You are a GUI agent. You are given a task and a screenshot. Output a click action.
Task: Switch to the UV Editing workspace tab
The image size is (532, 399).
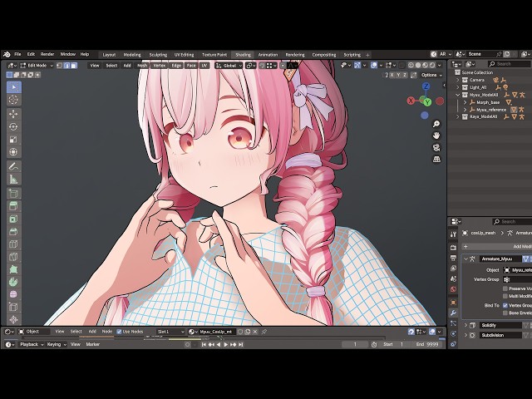184,55
